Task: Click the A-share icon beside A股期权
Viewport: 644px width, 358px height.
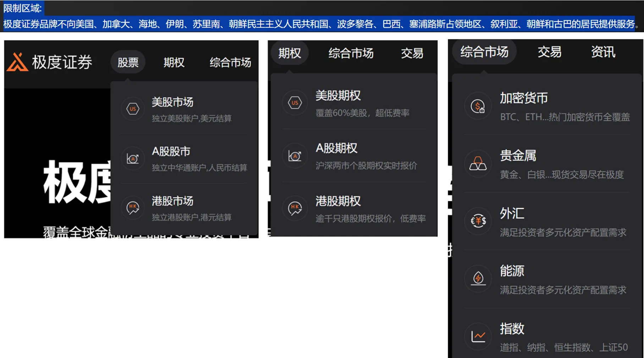Action: tap(295, 156)
